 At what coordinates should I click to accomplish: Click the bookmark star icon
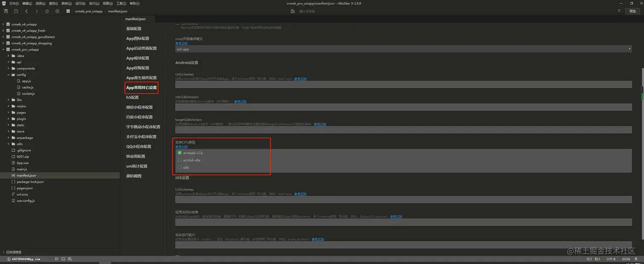pyautogui.click(x=47, y=11)
